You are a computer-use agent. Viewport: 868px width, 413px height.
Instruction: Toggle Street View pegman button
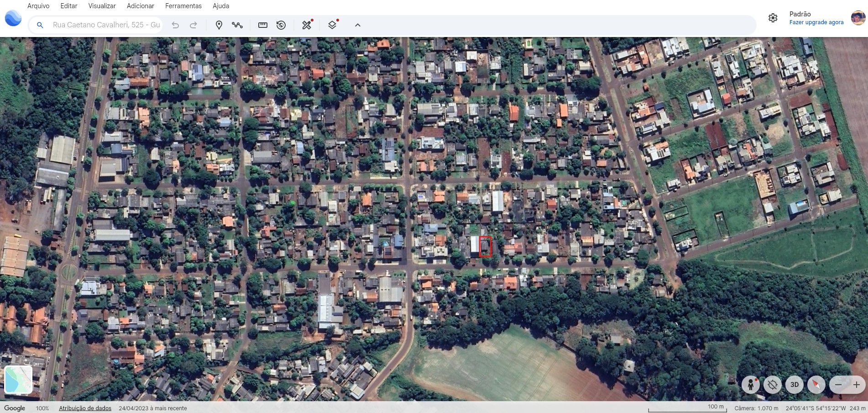tap(750, 385)
